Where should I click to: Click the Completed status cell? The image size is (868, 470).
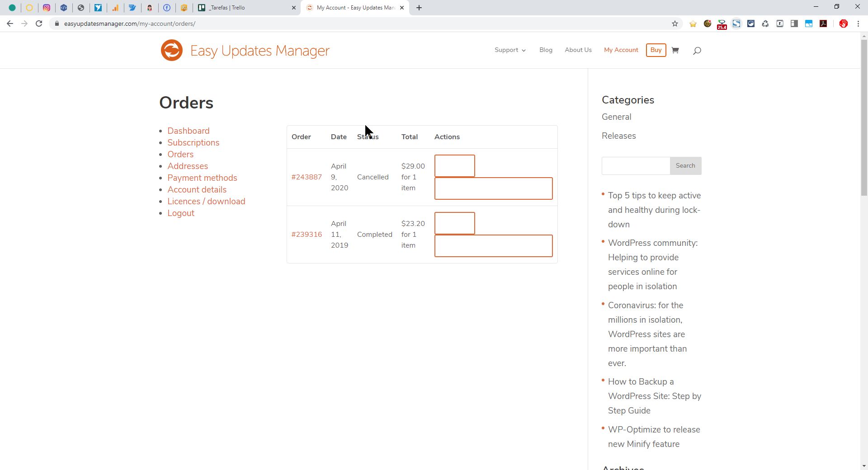click(x=374, y=235)
